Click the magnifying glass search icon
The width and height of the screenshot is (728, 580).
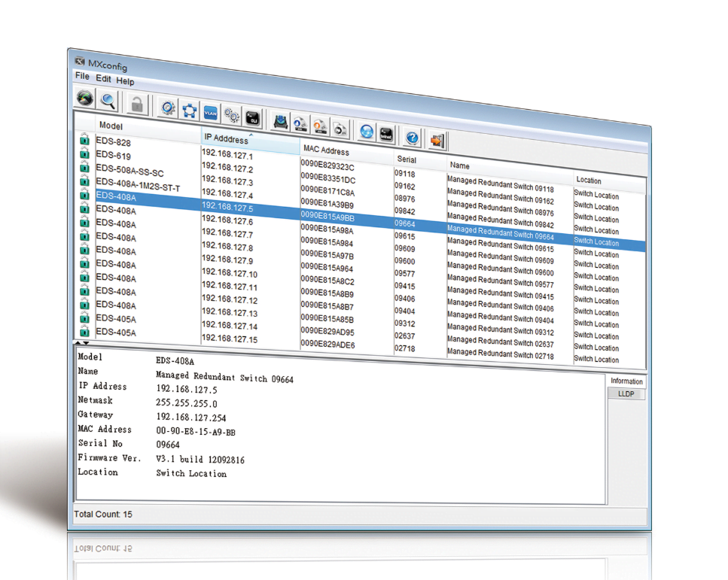[108, 101]
